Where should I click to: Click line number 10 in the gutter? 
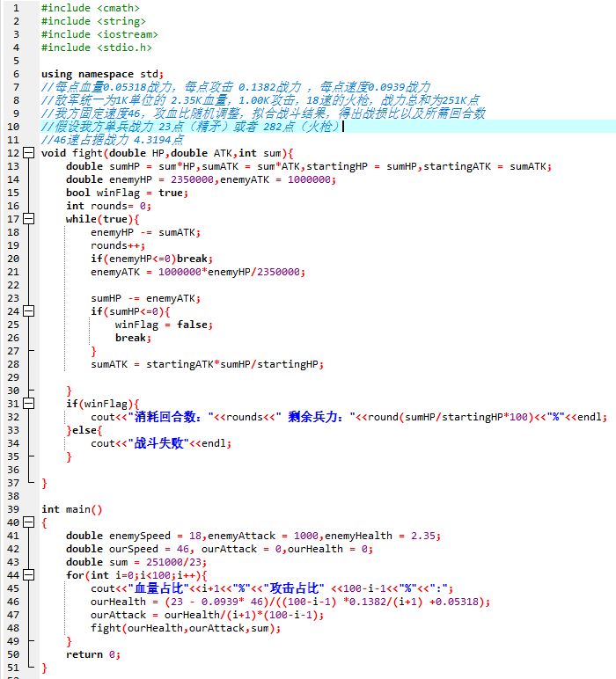click(13, 127)
